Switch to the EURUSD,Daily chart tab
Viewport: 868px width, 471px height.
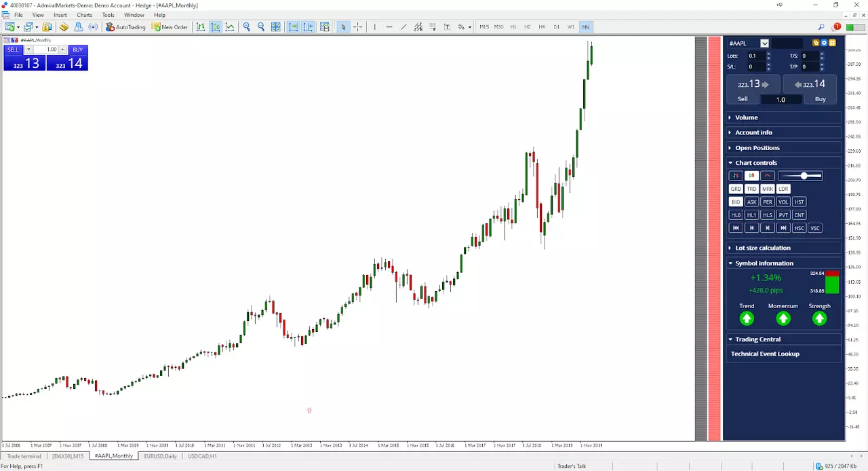tap(160, 456)
